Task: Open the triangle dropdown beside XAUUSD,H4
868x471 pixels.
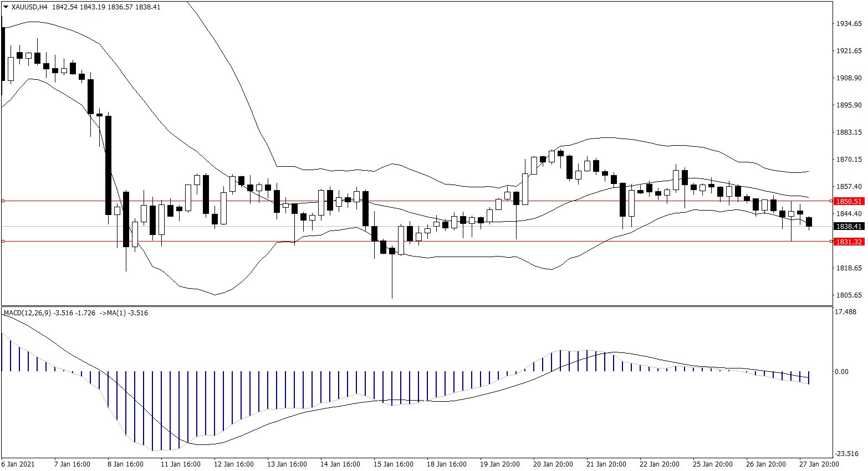Action: (6, 7)
